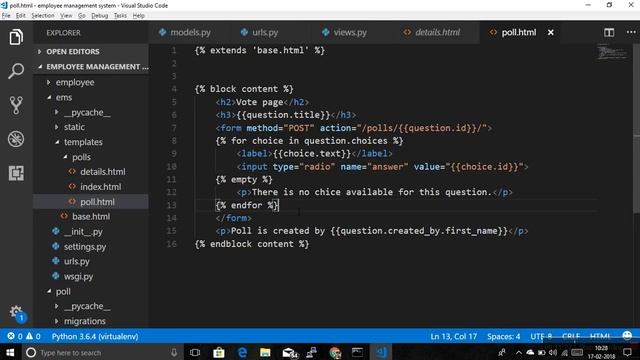Open Edge browser from taskbar
The width and height of the screenshot is (640, 360).
point(242,352)
